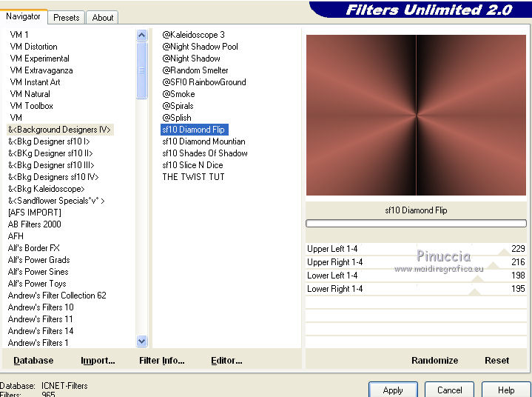Open the Database menu

pos(33,360)
